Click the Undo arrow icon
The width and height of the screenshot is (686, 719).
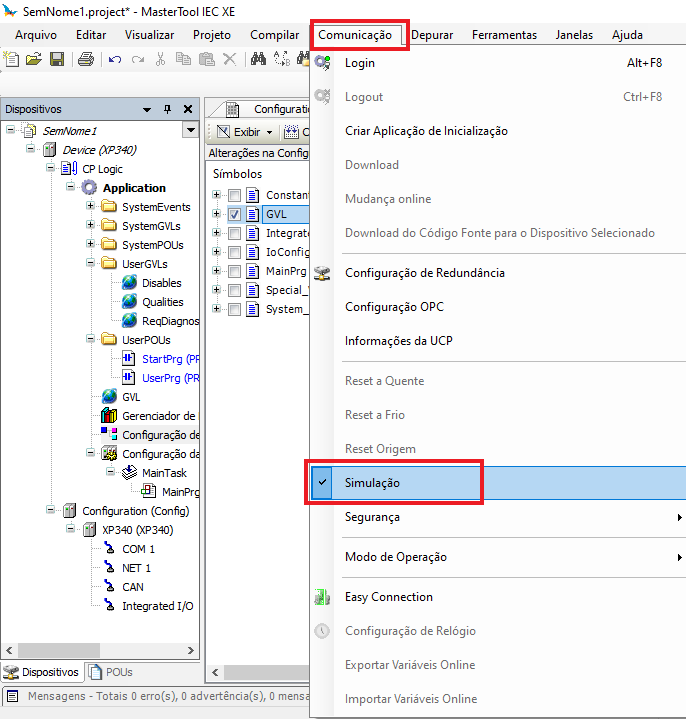(115, 59)
